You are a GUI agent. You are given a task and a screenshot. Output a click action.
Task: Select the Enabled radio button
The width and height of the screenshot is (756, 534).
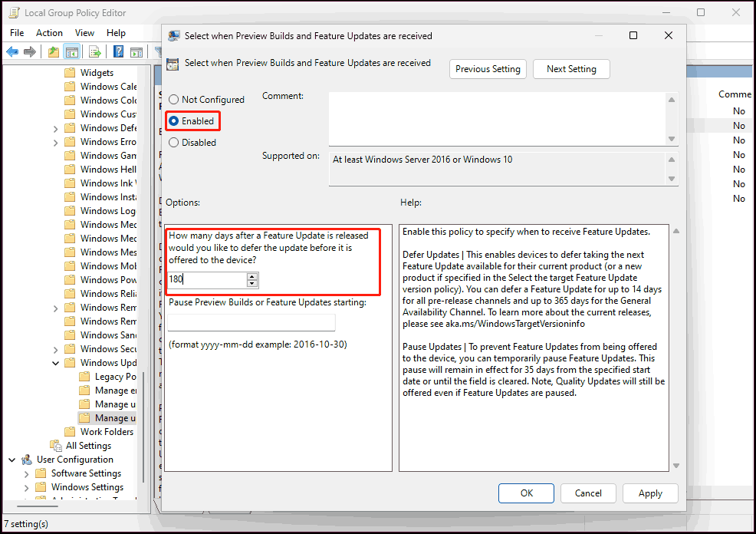[173, 121]
